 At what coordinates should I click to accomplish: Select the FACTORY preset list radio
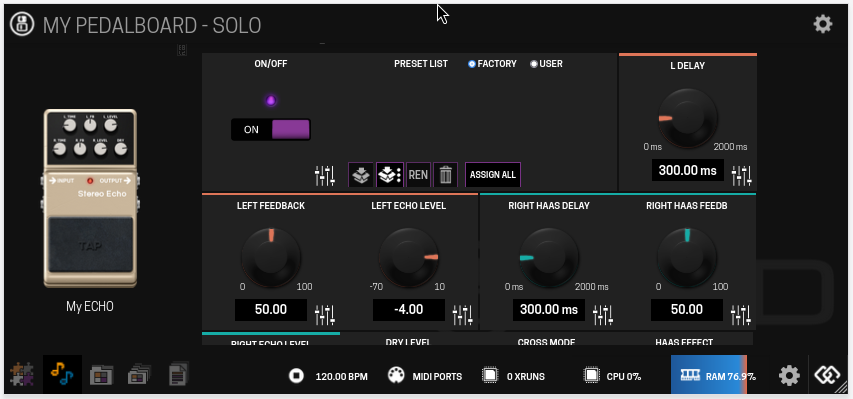(x=472, y=64)
